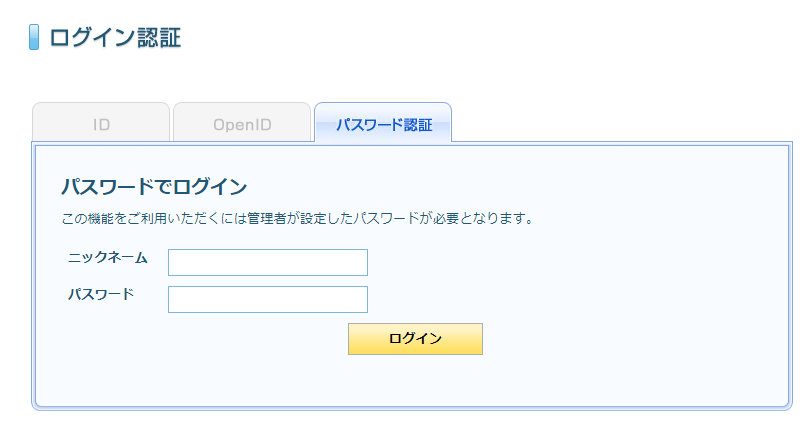Choose the ID authentication method tab
The width and height of the screenshot is (810, 427).
click(x=101, y=125)
